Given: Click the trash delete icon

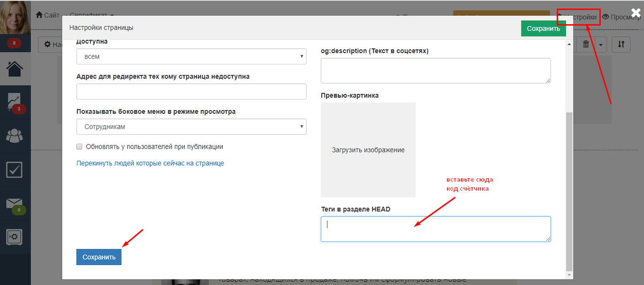Looking at the screenshot, I should tap(586, 45).
